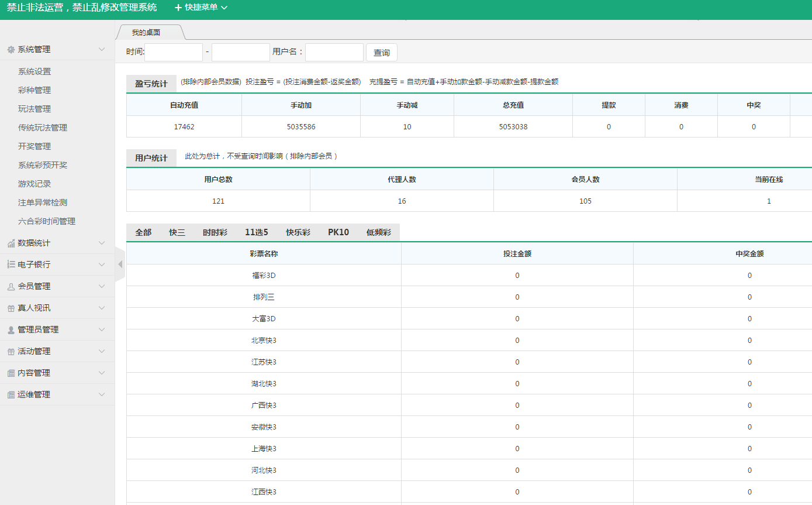Click the bar chart icon beside 数据统计

click(11, 243)
